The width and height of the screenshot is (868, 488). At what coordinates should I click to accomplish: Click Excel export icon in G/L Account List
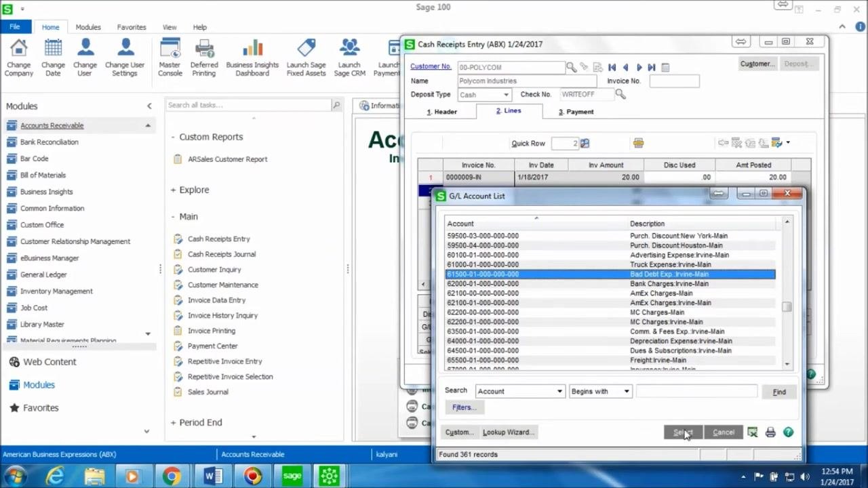pyautogui.click(x=752, y=432)
